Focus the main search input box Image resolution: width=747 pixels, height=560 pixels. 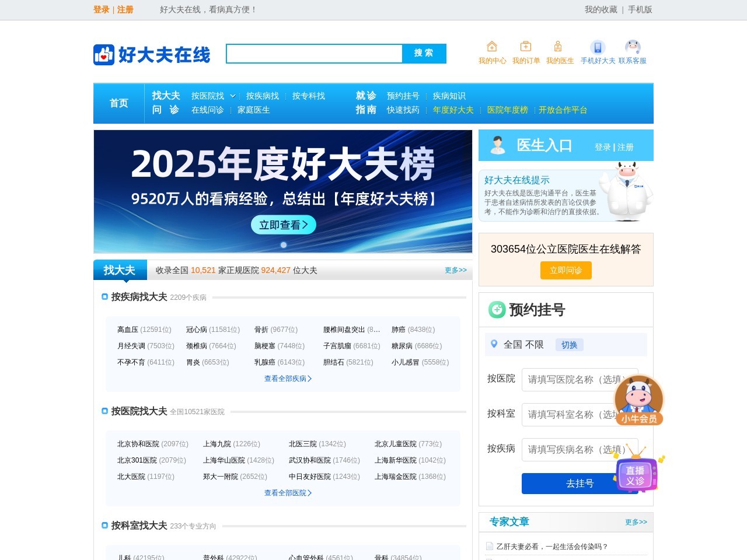[x=314, y=54]
